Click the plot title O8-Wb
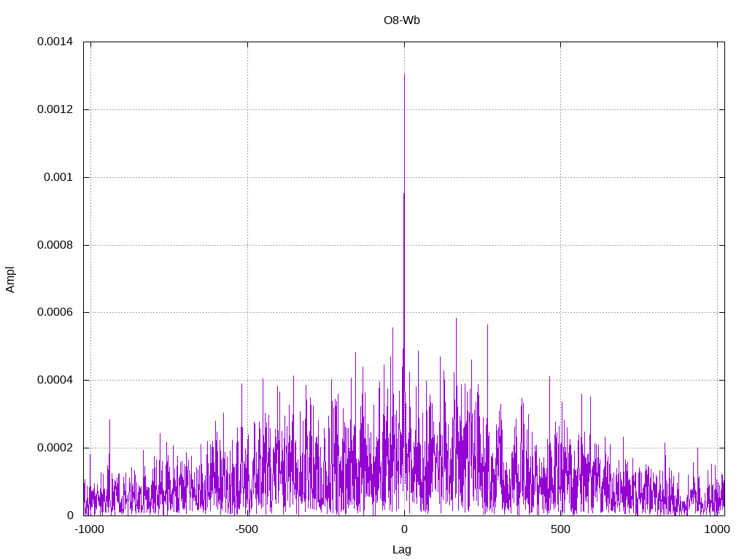 [402, 20]
